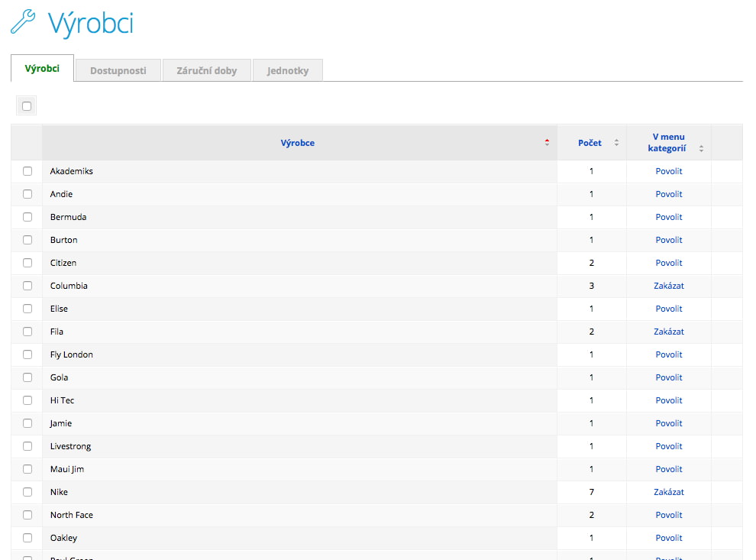Click Povolit in the Jamie row
The height and width of the screenshot is (560, 756).
pos(669,423)
